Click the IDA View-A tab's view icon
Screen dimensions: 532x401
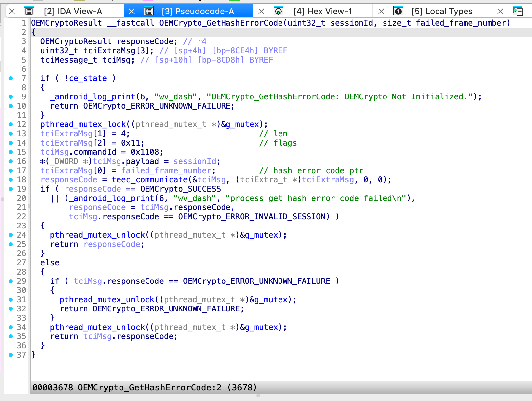coord(29,11)
